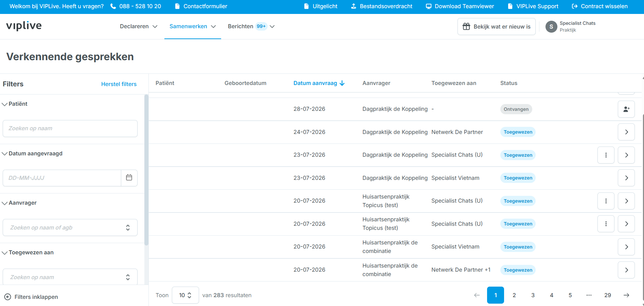Viewport: 644px width, 306px height.
Task: Focus the Zoeken op naam patient field
Action: 70,129
